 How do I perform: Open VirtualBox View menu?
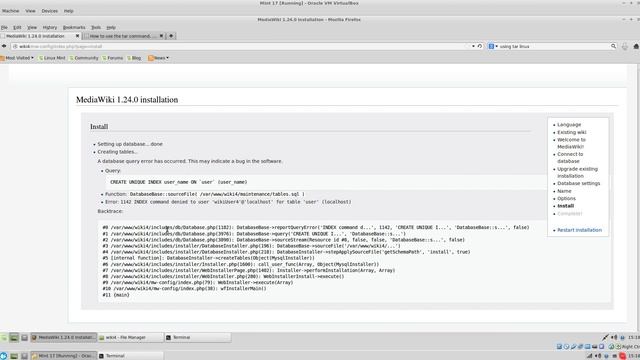tap(30, 11)
